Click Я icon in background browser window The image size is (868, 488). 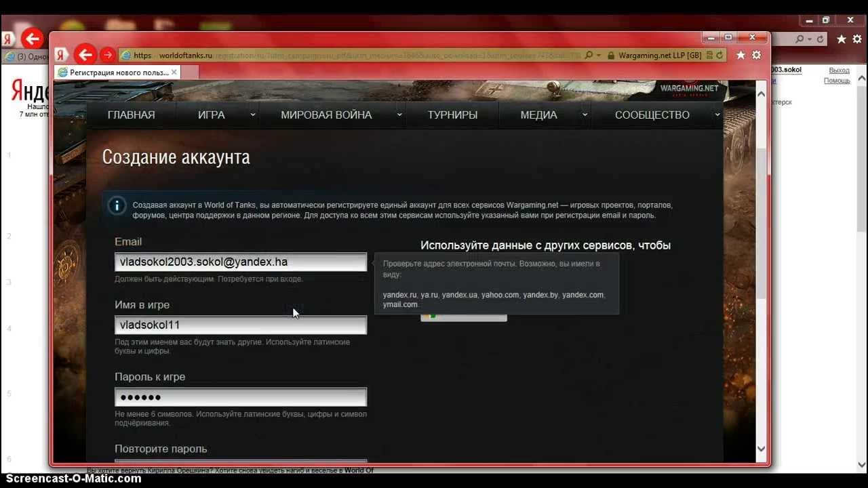point(8,39)
